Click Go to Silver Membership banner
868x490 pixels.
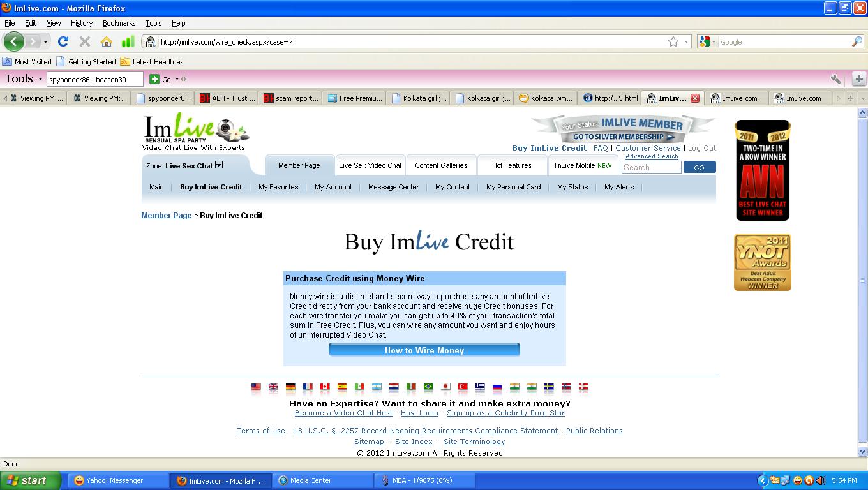(622, 137)
